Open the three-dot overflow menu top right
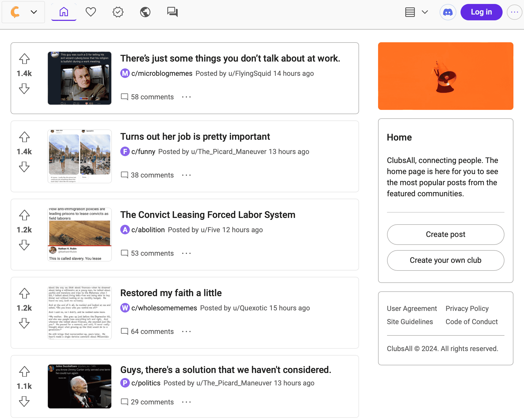This screenshot has width=524, height=420. point(514,12)
